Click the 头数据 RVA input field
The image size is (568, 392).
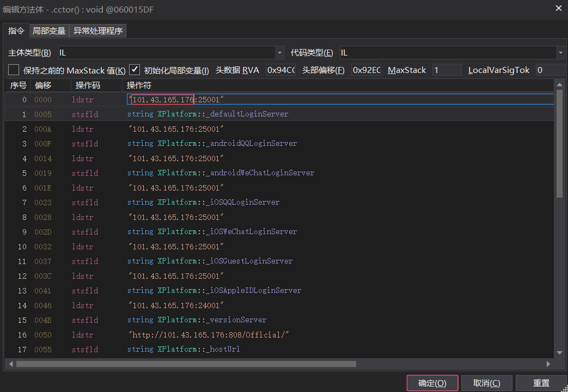tap(280, 70)
